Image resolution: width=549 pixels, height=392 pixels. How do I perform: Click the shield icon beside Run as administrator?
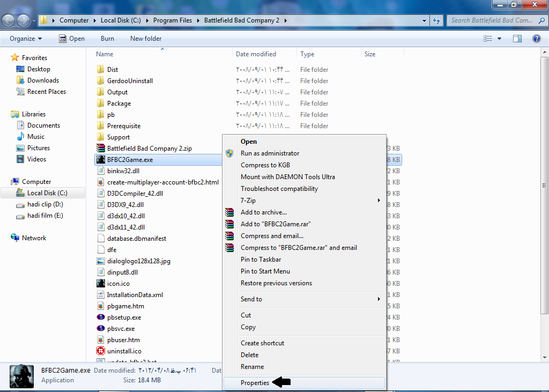229,153
